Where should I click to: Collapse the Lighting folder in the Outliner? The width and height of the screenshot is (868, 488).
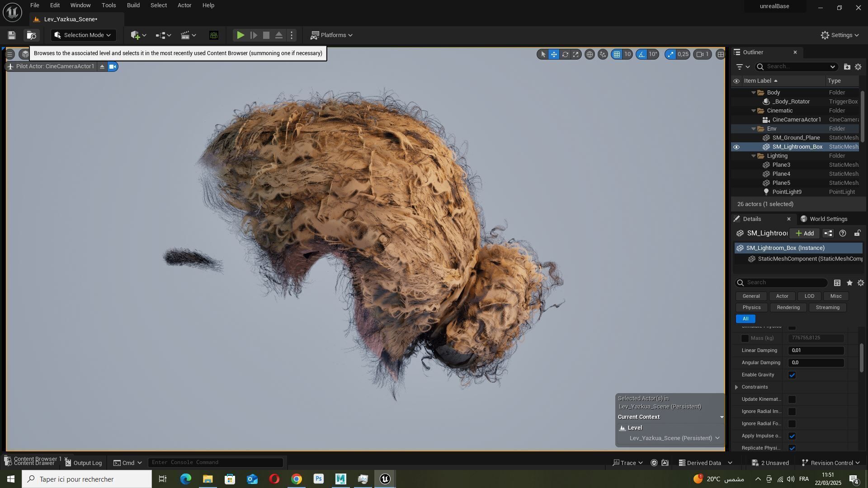(754, 156)
